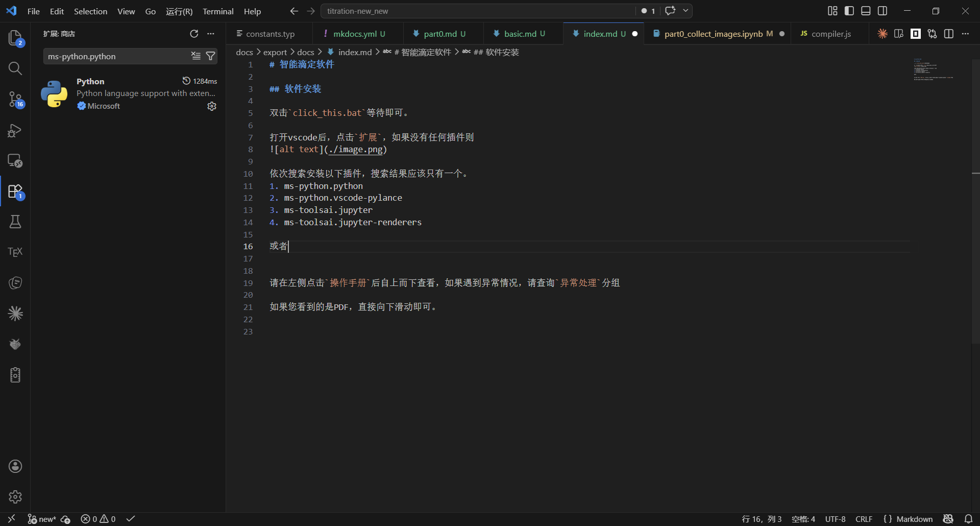Focus the extensions search box ms-python.python

click(x=117, y=56)
